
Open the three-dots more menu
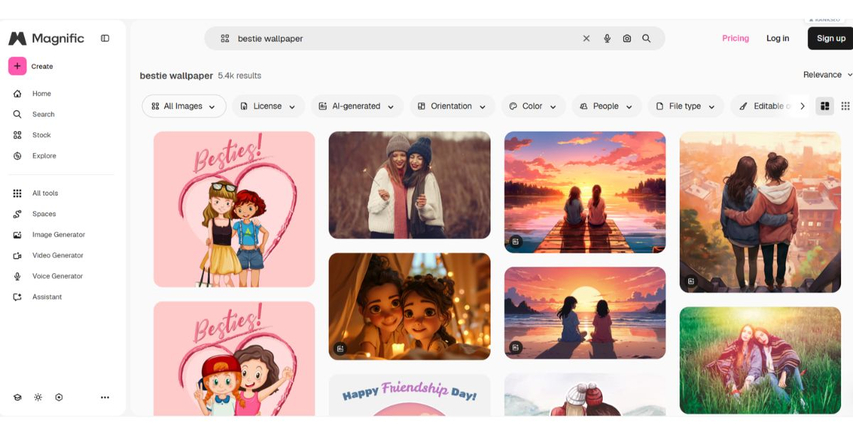pos(105,397)
